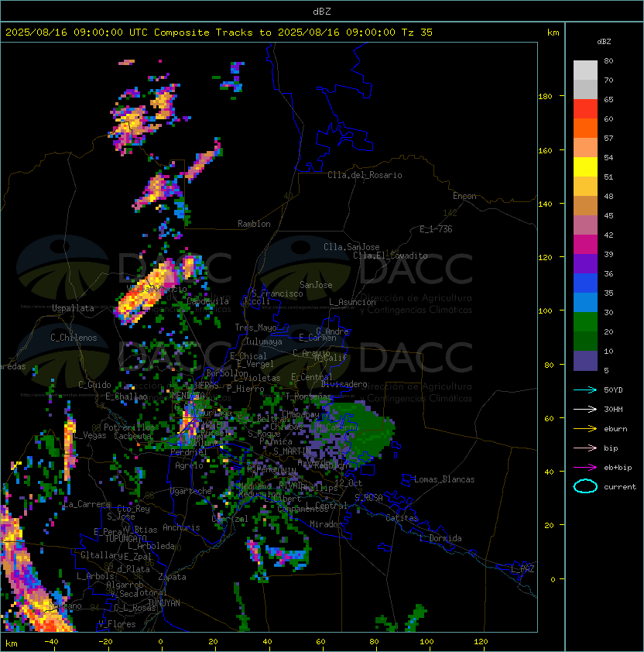Click the '-20' bottom axis label

pos(105,642)
